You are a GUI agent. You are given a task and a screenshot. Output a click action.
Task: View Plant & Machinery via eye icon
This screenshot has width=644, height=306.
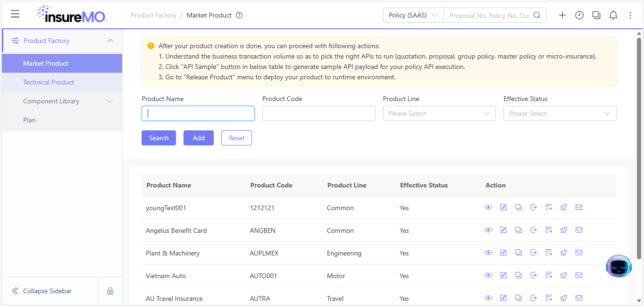click(488, 253)
